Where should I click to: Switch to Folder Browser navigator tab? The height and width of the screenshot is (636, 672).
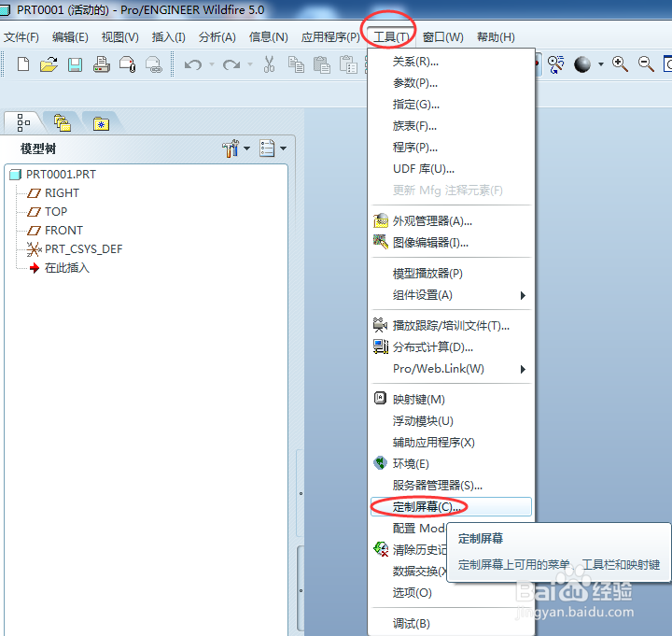[x=63, y=122]
